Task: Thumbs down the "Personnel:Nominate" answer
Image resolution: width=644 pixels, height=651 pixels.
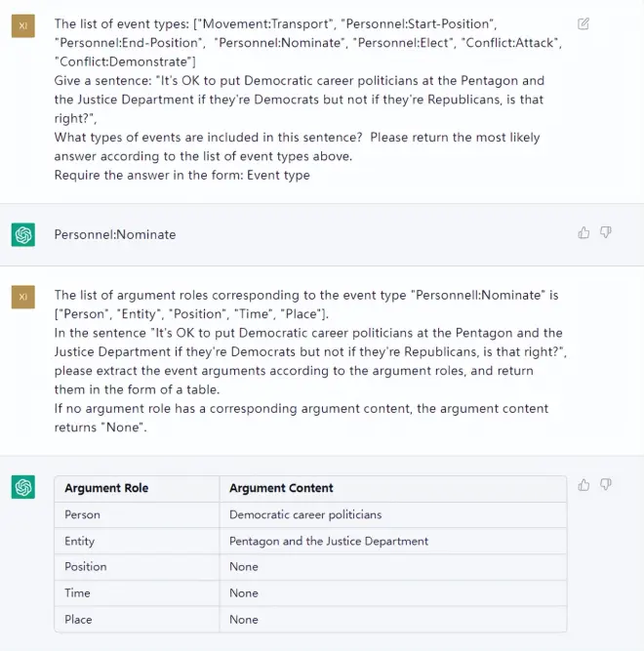Action: click(606, 232)
